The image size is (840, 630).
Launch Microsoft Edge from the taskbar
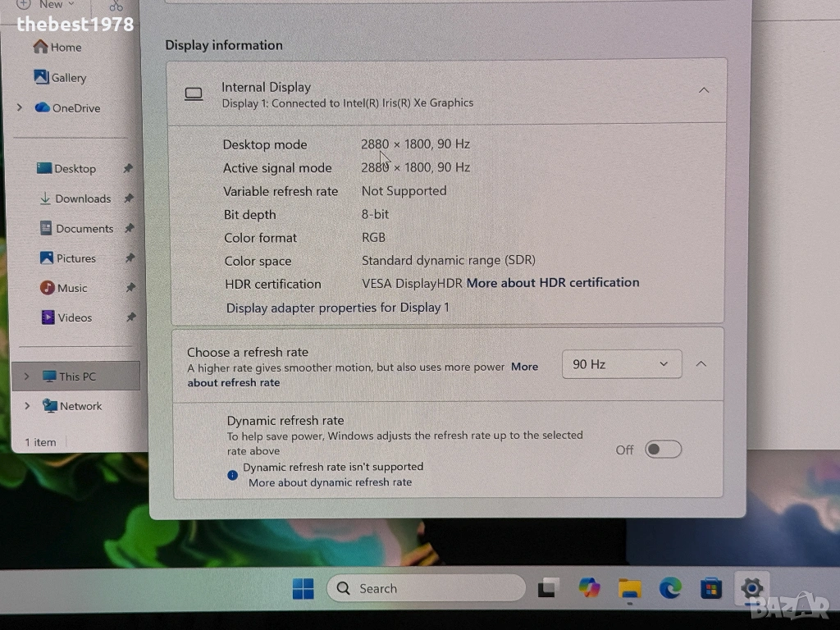(x=670, y=588)
